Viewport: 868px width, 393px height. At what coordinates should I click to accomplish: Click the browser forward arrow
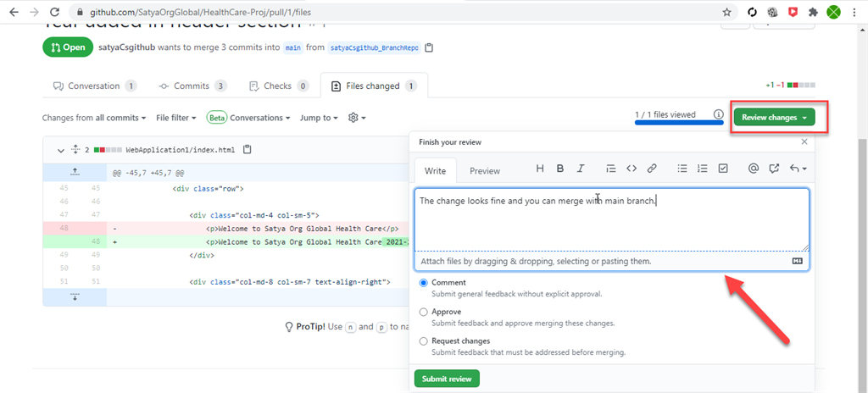[x=34, y=12]
